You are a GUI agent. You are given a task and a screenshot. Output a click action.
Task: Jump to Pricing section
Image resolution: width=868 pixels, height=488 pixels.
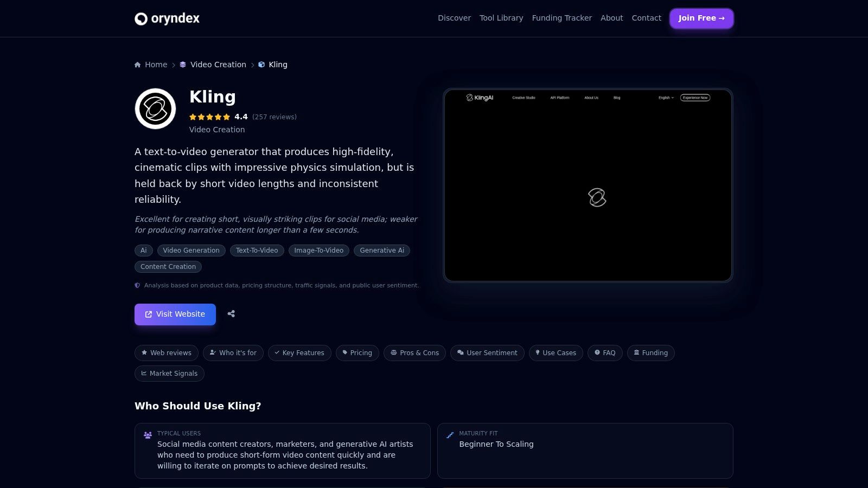[x=358, y=353]
